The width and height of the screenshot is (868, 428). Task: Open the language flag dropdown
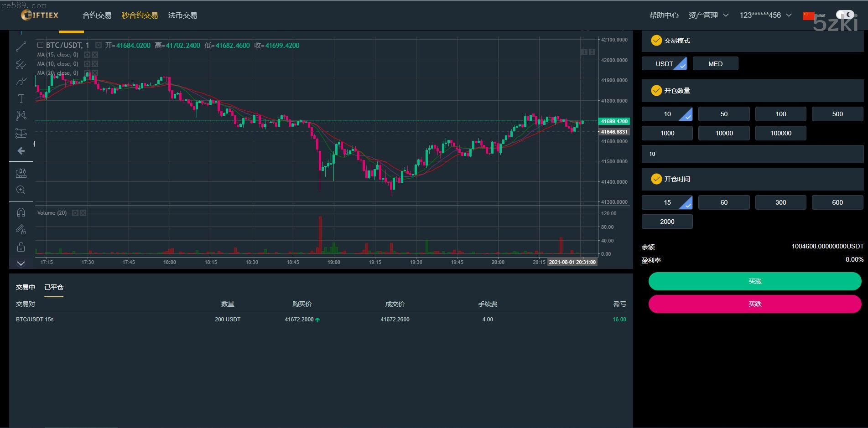point(809,15)
